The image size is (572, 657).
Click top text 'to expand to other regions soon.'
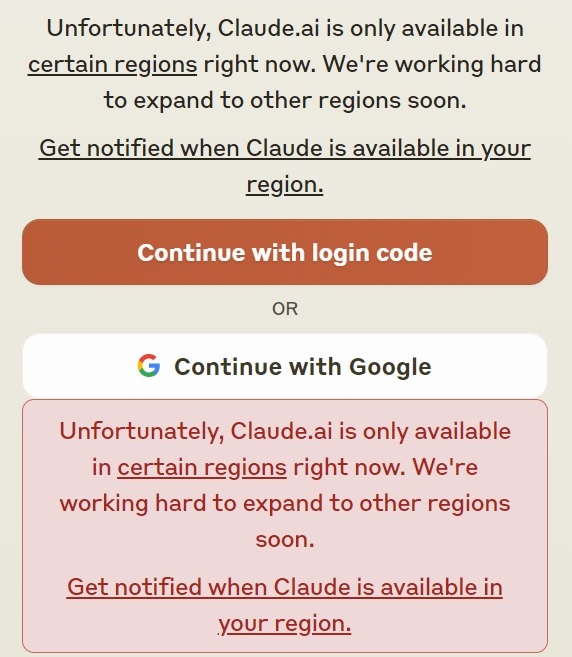coord(285,101)
